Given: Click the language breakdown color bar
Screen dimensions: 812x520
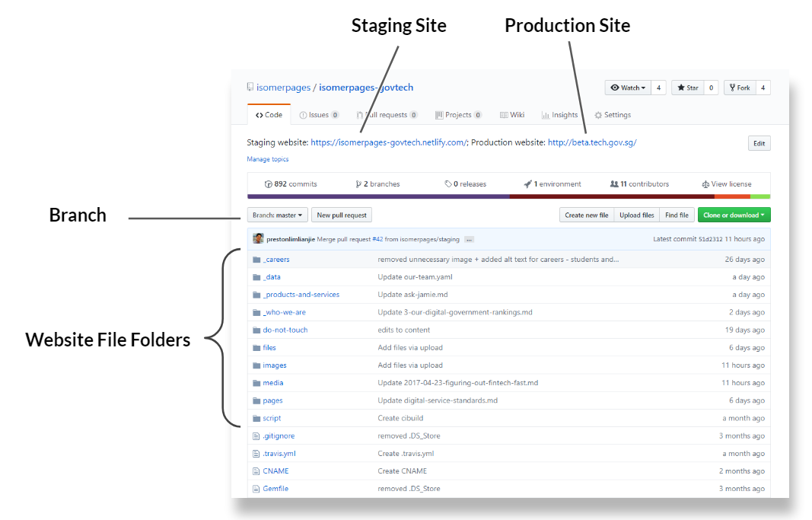Looking at the screenshot, I should (x=508, y=196).
